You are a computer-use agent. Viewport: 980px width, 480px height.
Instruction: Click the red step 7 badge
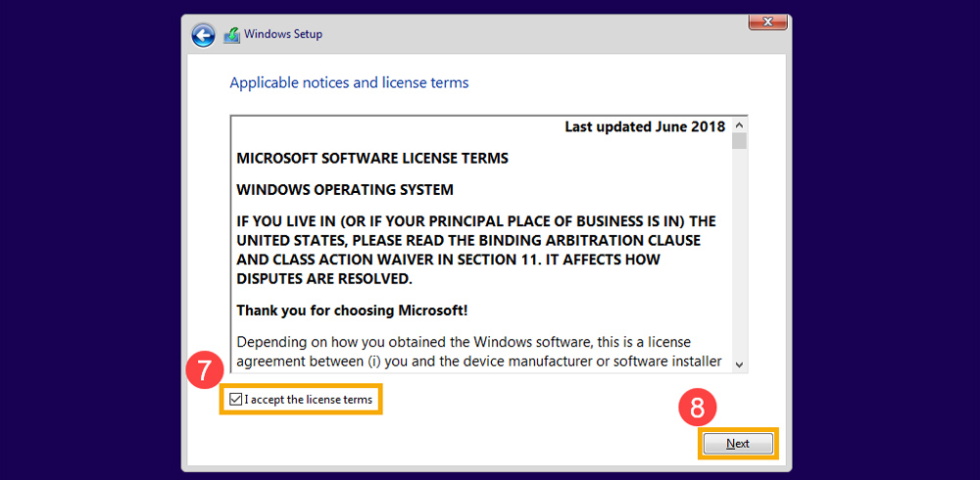click(x=203, y=371)
